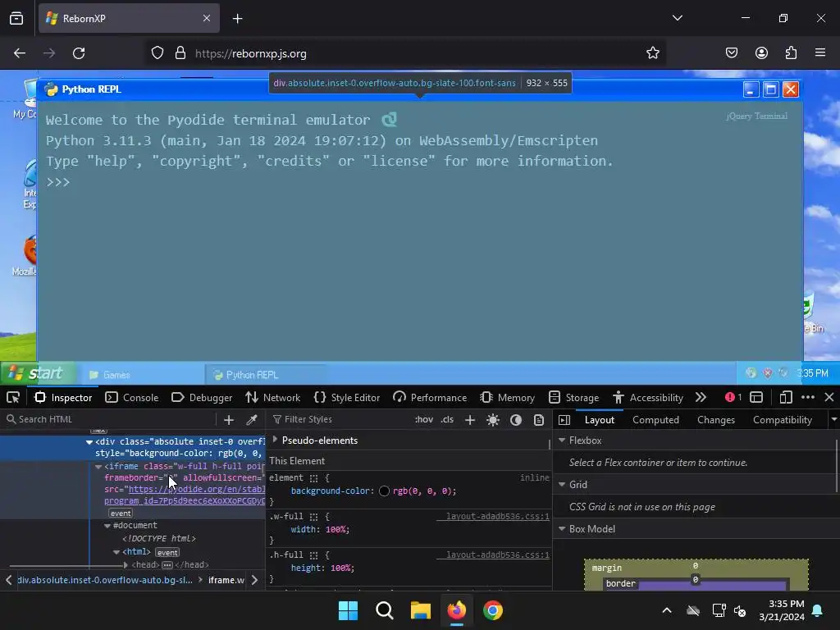This screenshot has width=840, height=630.
Task: Open DevTools customize ellipsis menu
Action: (x=808, y=398)
